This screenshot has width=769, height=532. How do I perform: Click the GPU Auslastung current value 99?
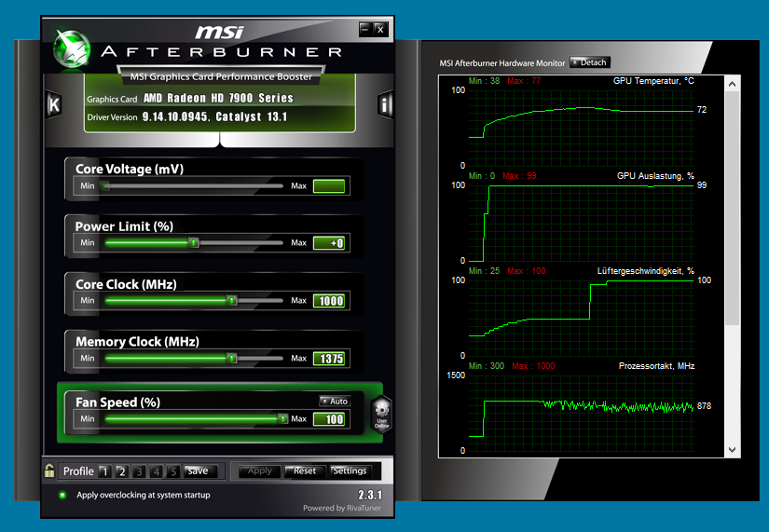pyautogui.click(x=702, y=185)
